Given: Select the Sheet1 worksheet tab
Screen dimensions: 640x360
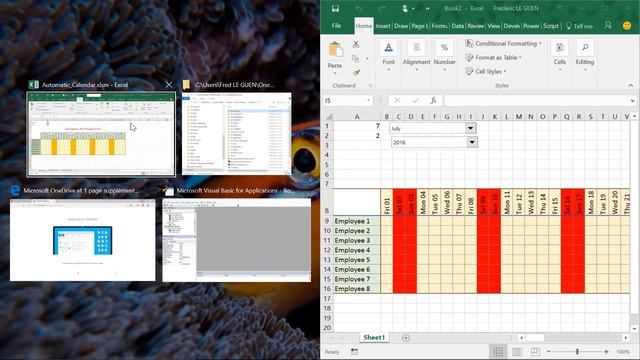Looking at the screenshot, I should (374, 338).
